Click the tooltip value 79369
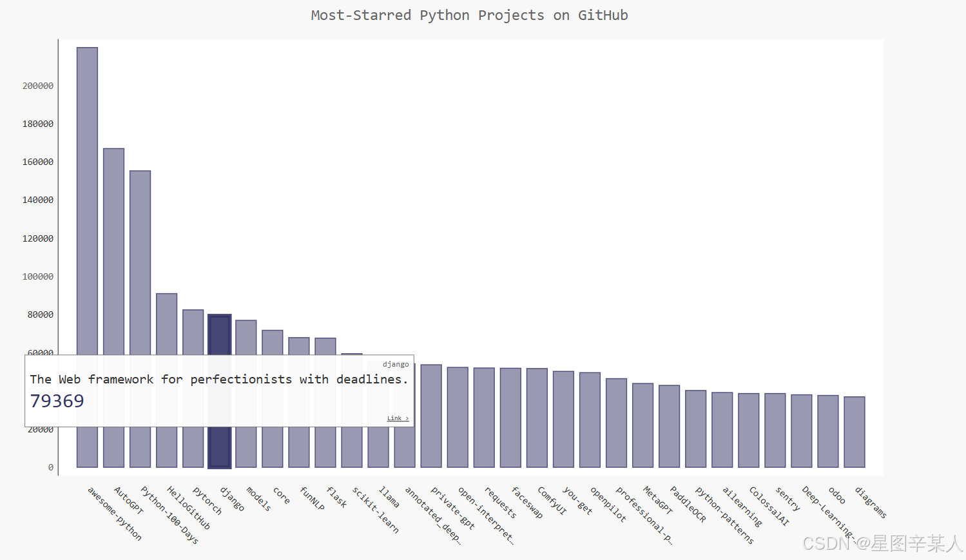The width and height of the screenshot is (966, 560). [57, 401]
